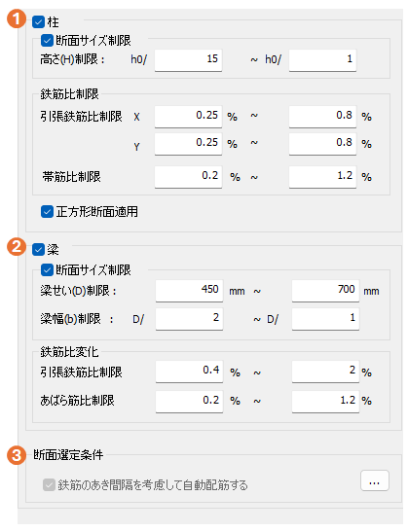This screenshot has height=532, width=408.
Task: Uncheck the 柱 column checkbox
Action: 38,22
